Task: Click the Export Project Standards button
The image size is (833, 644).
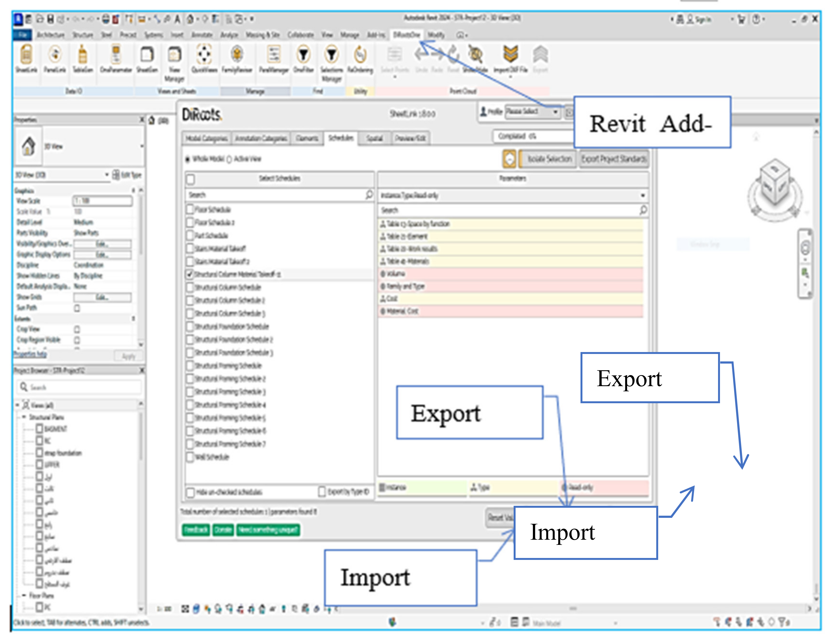Action: click(614, 159)
